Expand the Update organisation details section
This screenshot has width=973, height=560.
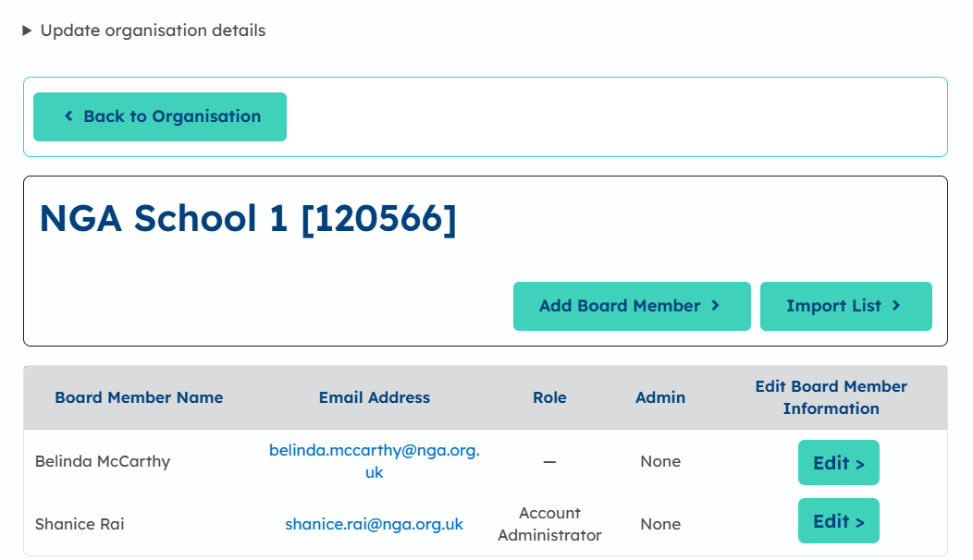tap(144, 30)
